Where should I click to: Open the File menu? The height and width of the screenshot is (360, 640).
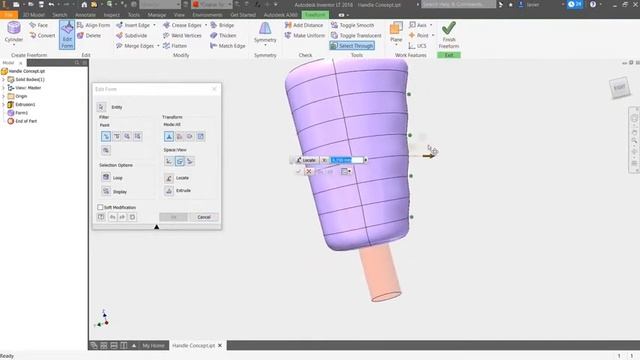9,15
